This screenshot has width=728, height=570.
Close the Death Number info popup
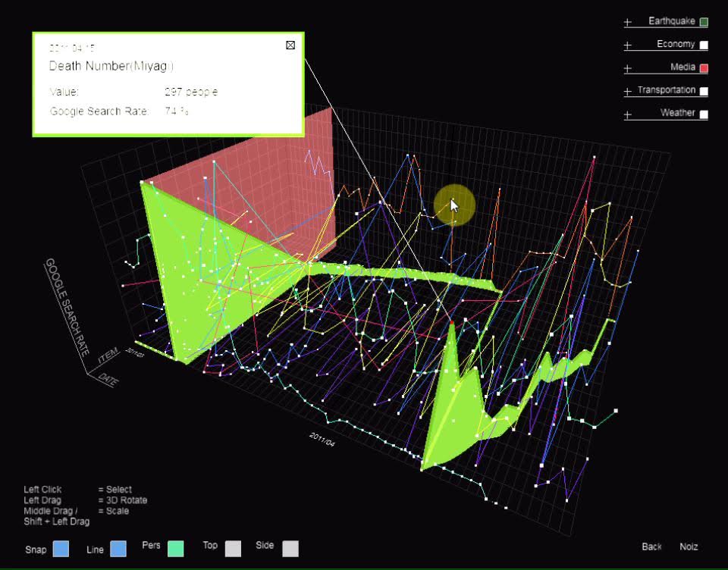290,45
